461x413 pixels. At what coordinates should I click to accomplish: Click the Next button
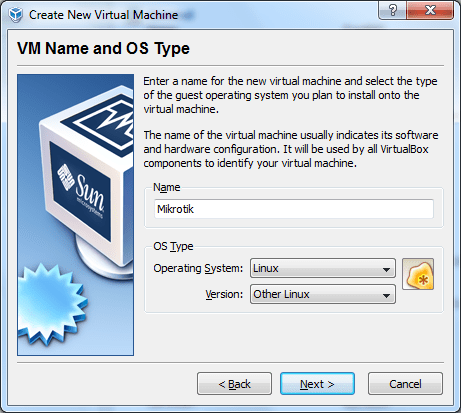(x=317, y=384)
